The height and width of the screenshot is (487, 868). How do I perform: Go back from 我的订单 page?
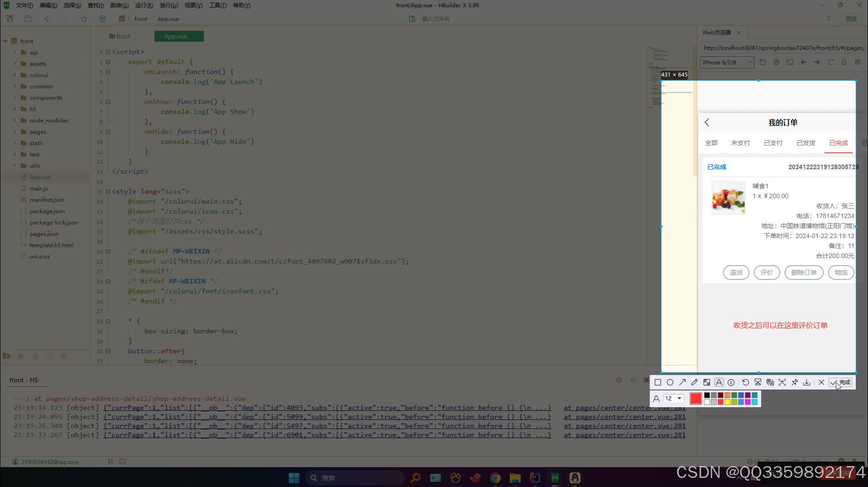[707, 122]
